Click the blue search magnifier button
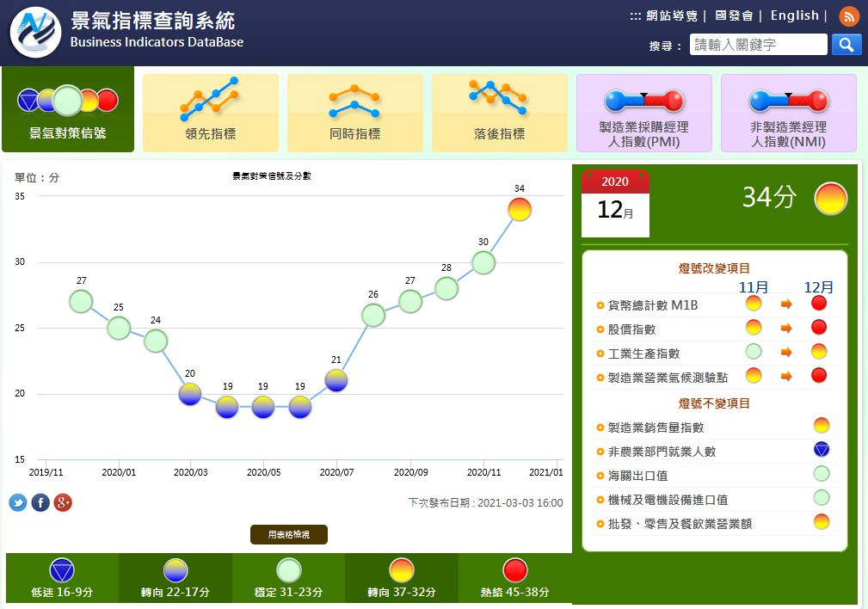 click(x=846, y=44)
